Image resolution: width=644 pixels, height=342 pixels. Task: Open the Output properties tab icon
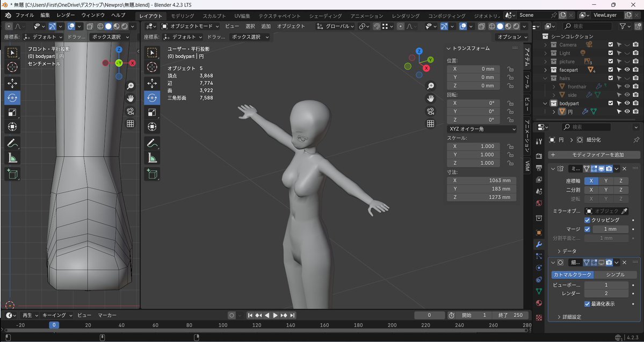tap(539, 168)
